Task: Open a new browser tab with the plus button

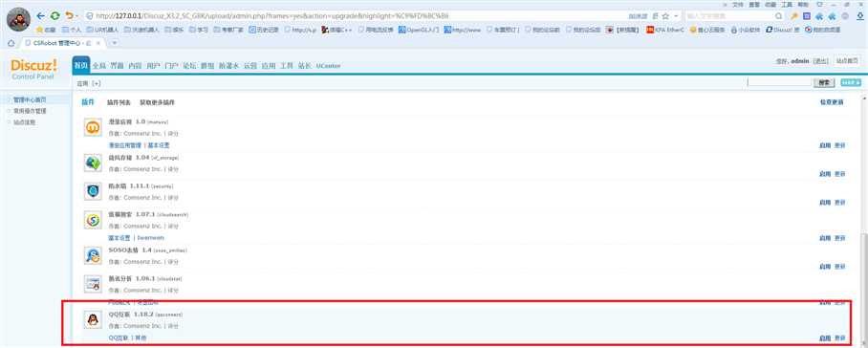Action: pyautogui.click(x=115, y=43)
